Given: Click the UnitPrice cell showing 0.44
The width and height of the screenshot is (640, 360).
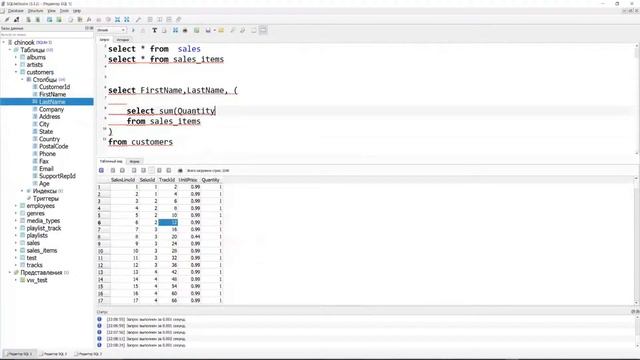Looking at the screenshot, I should [189, 236].
